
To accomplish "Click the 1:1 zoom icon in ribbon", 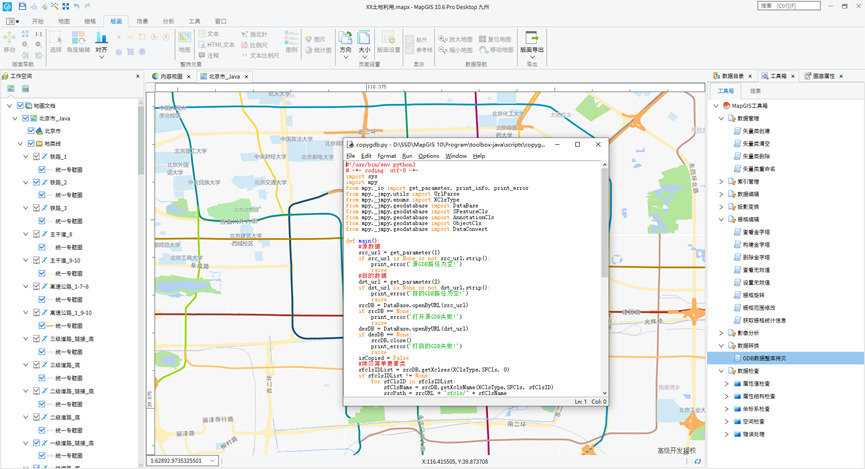I will pos(39,34).
